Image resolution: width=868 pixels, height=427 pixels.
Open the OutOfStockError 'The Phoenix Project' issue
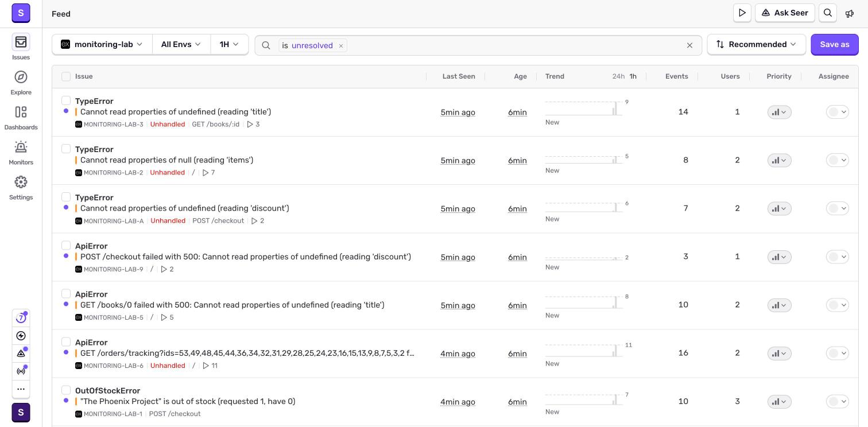coord(188,401)
